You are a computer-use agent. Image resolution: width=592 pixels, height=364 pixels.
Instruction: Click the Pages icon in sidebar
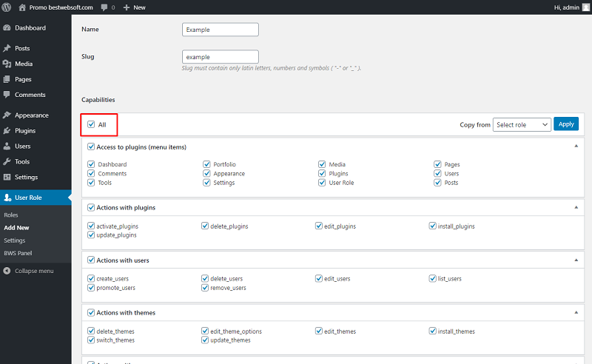tap(7, 79)
